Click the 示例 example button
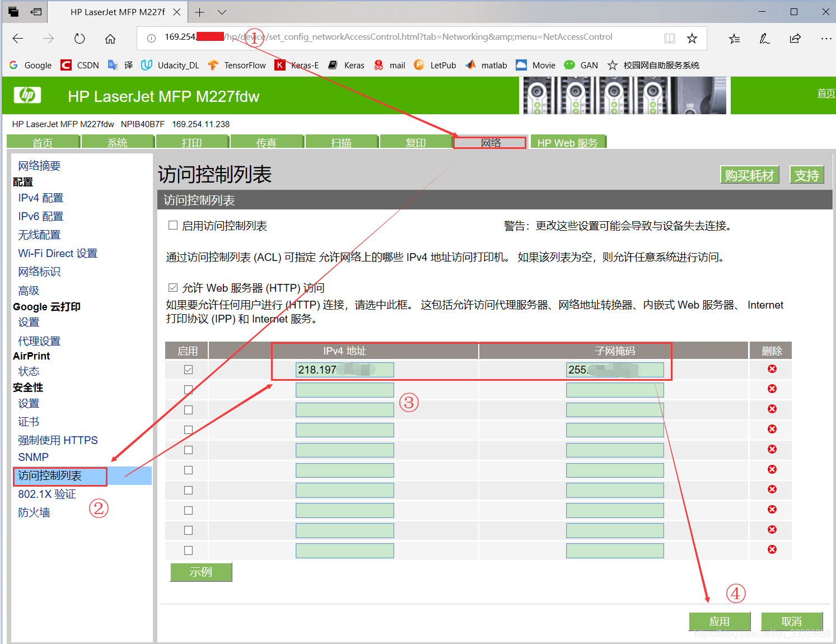Viewport: 836px width, 644px height. [x=201, y=572]
